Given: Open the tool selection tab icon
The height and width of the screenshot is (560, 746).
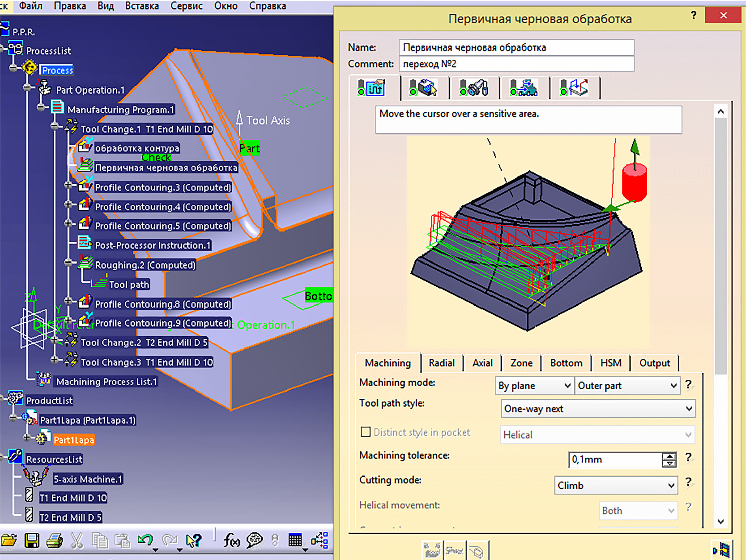Looking at the screenshot, I should (x=474, y=88).
